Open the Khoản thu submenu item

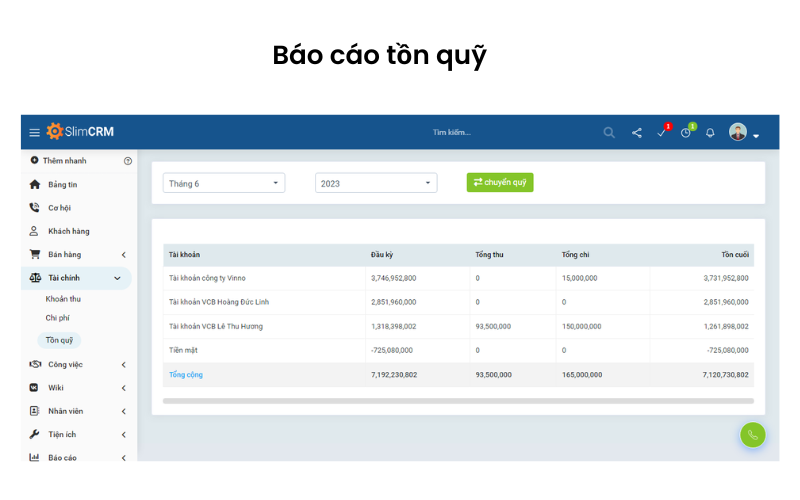pyautogui.click(x=63, y=299)
